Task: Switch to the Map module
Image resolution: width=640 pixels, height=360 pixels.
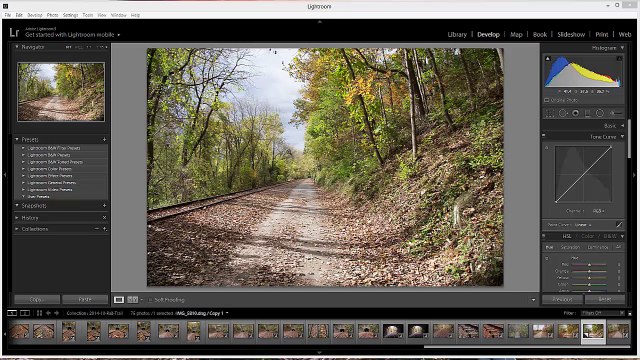Action: (x=516, y=35)
